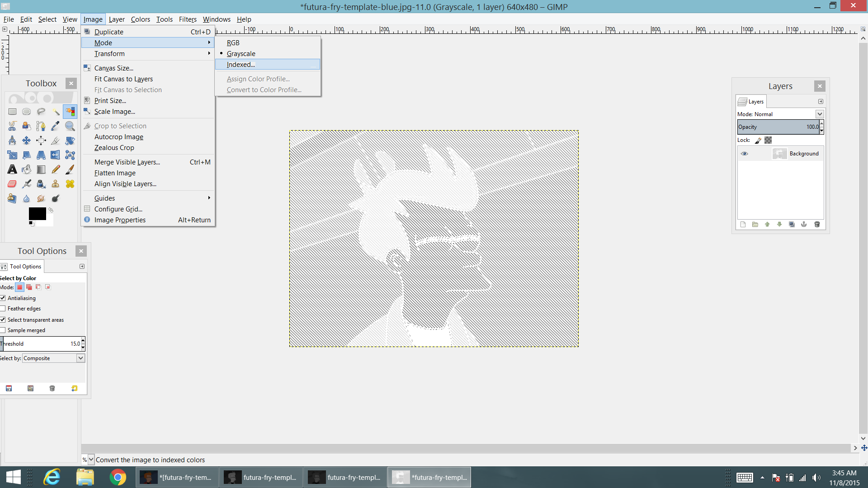Screen dimensions: 868x488
Task: Select the Heal bandage tool
Action: click(x=70, y=184)
